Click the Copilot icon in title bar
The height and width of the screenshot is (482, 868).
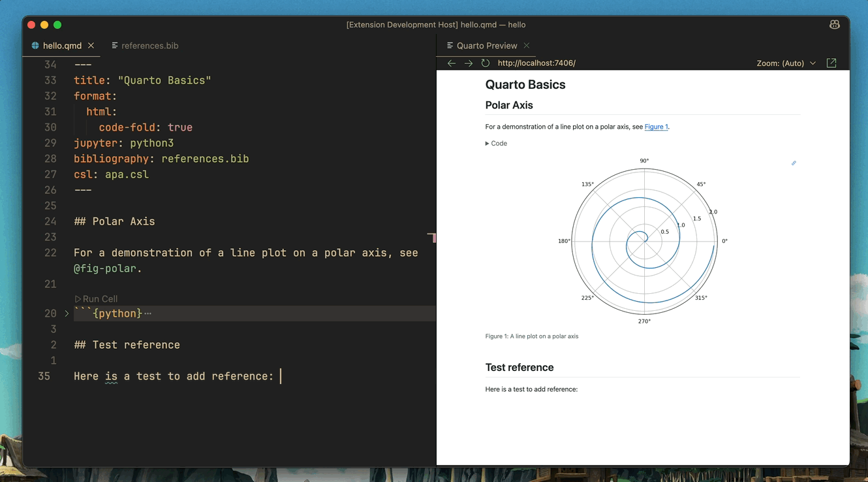click(834, 25)
